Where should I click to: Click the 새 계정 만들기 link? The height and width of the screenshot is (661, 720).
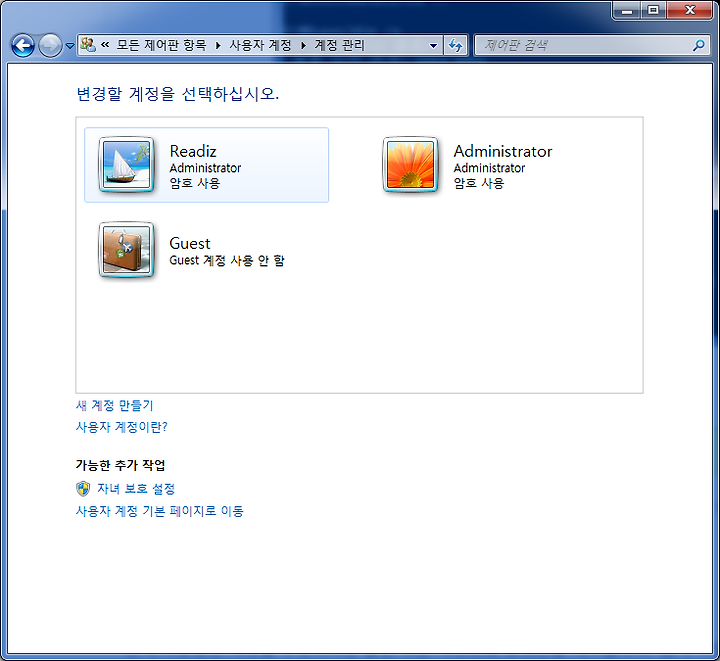114,405
